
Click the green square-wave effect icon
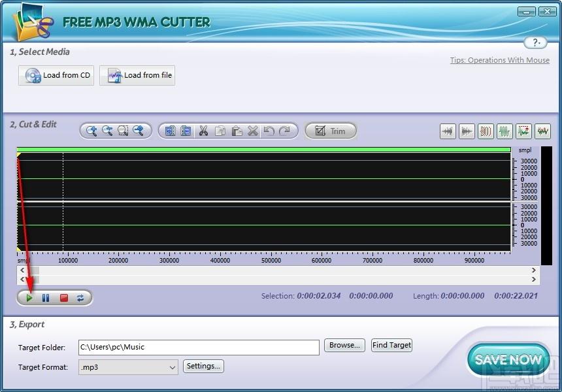coord(504,131)
